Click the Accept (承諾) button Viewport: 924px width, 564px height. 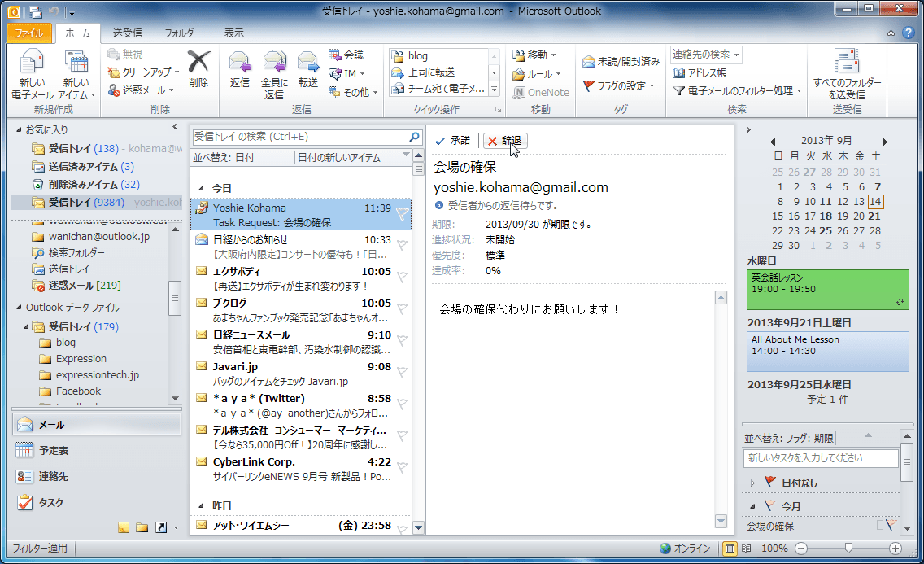pyautogui.click(x=452, y=141)
